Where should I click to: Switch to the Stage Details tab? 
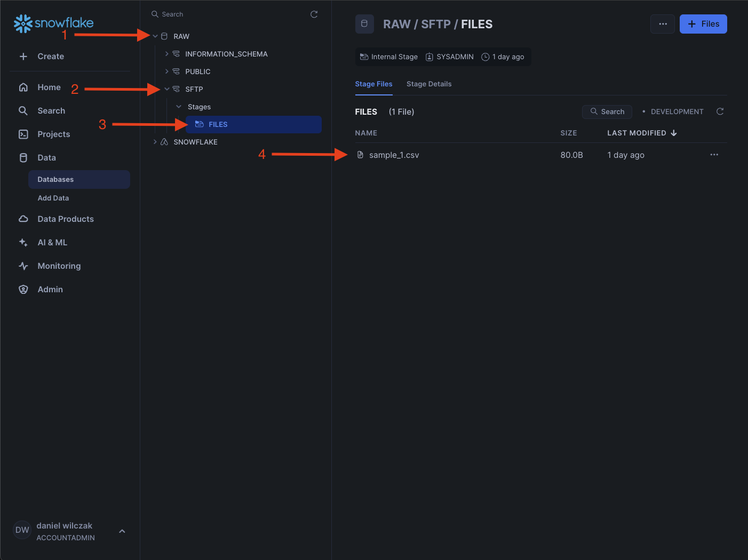tap(428, 84)
